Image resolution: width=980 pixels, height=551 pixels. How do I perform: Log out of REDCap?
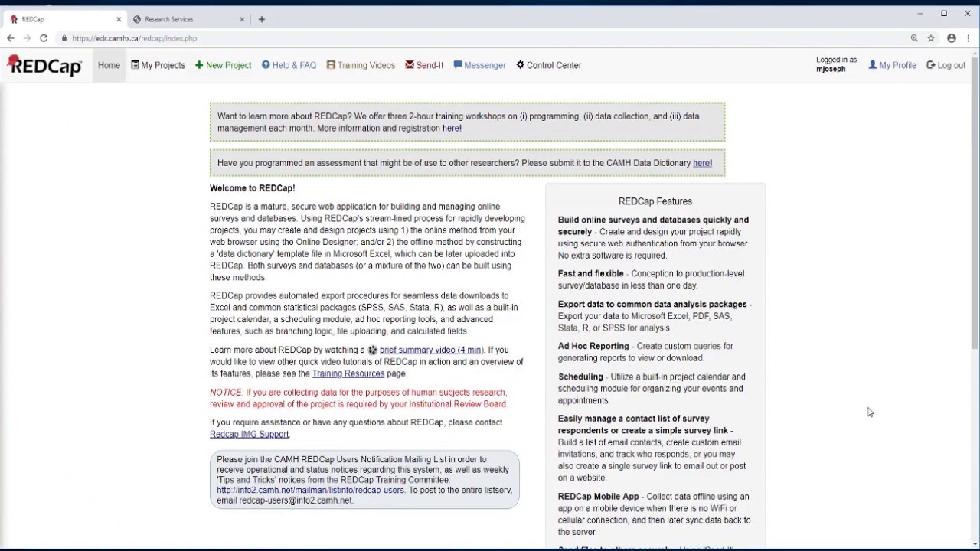[x=946, y=65]
